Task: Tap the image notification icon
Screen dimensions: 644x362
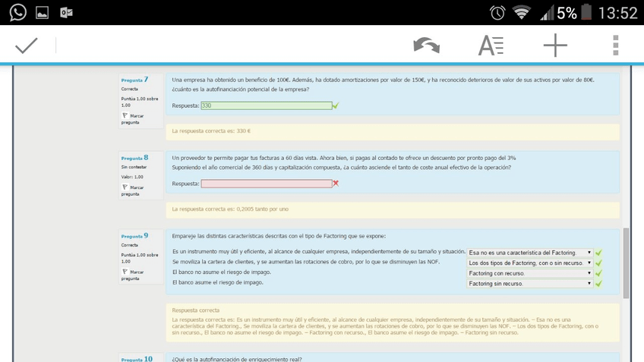Action: (42, 13)
